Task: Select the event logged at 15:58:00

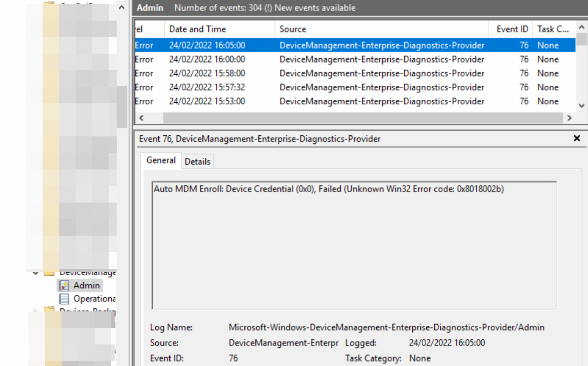Action: 355,73
